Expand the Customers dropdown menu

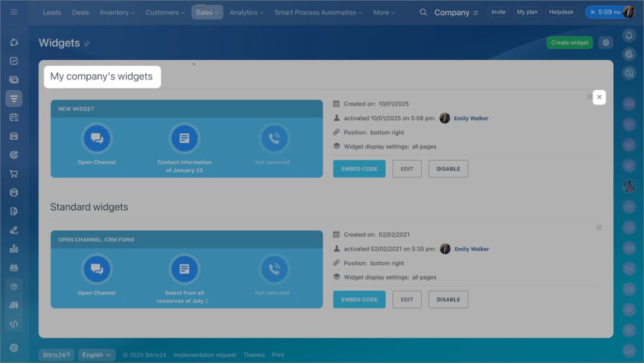tap(165, 12)
